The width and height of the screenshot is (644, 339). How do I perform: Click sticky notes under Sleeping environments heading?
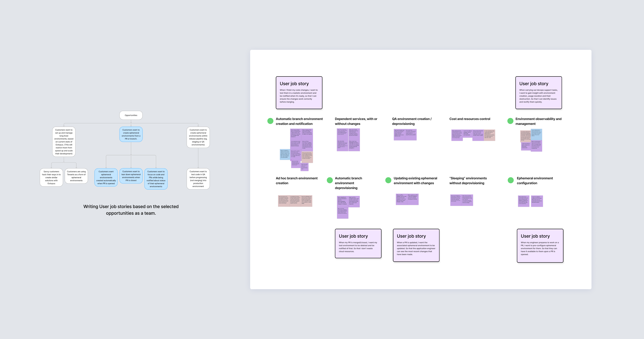461,200
